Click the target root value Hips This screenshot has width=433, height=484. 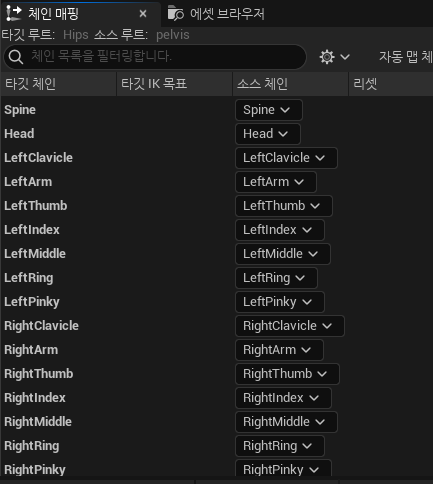click(x=76, y=35)
